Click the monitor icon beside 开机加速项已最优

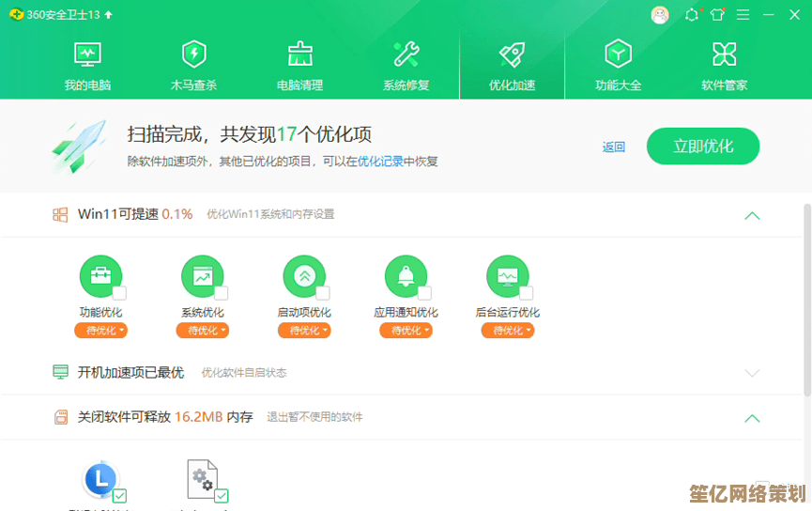click(61, 372)
